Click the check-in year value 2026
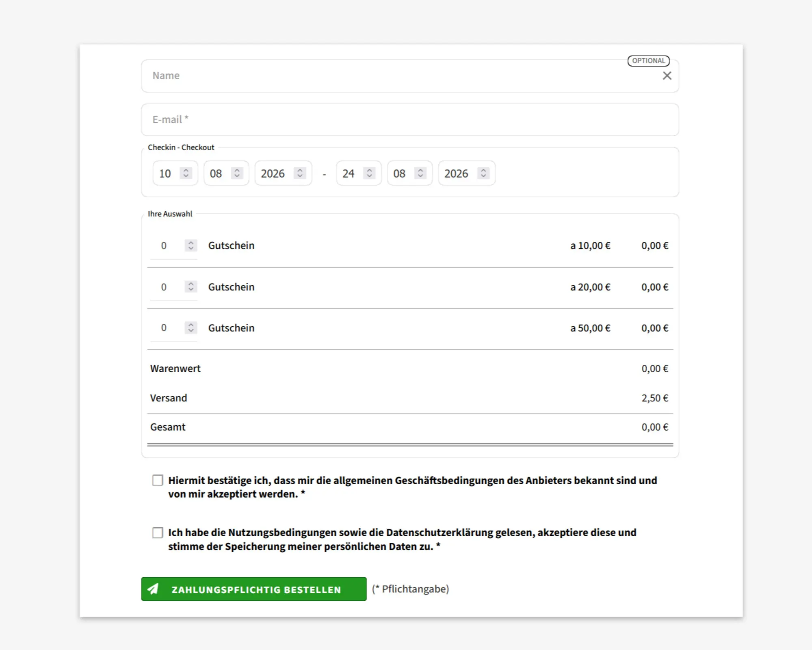The height and width of the screenshot is (650, 812). (273, 173)
